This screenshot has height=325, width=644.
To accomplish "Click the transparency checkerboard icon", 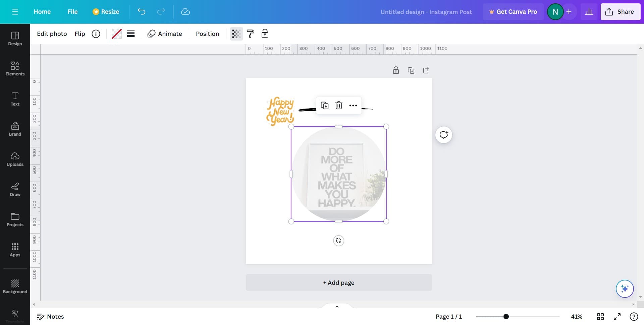I will click(x=236, y=34).
